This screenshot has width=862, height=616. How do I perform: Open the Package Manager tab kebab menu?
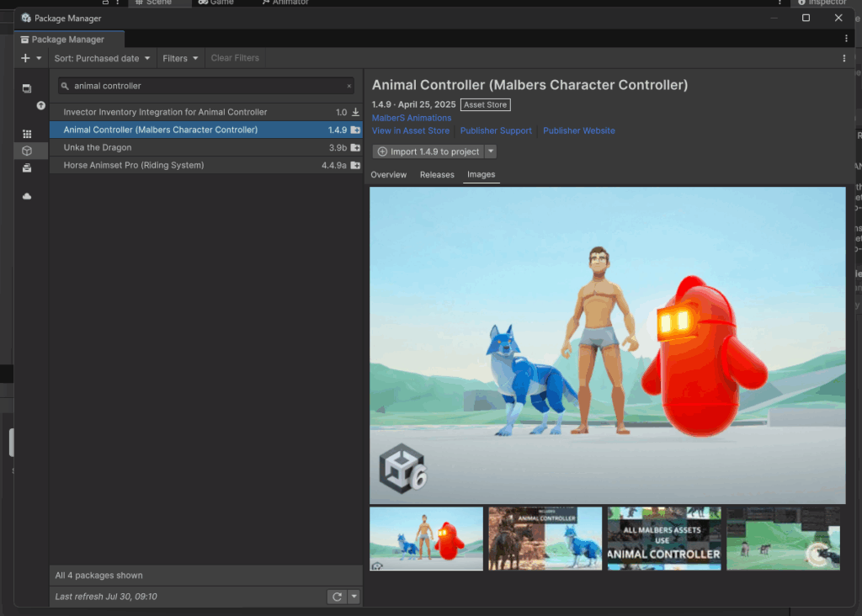[x=846, y=39]
